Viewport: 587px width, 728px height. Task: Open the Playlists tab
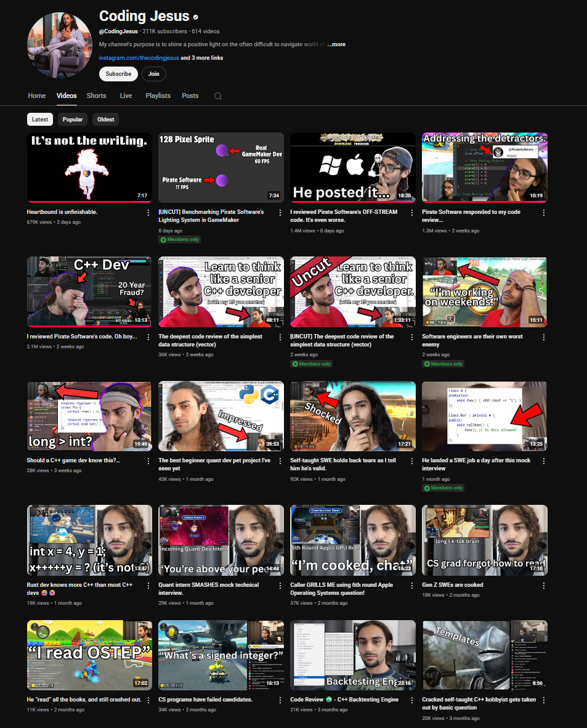pyautogui.click(x=158, y=96)
